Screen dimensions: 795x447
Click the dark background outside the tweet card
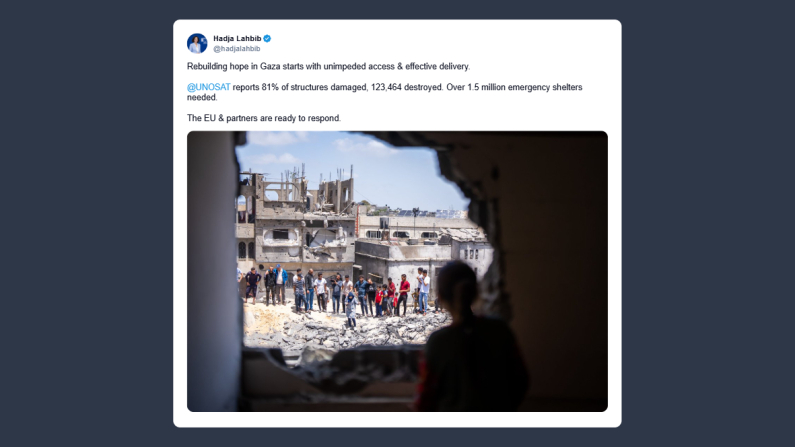86,223
